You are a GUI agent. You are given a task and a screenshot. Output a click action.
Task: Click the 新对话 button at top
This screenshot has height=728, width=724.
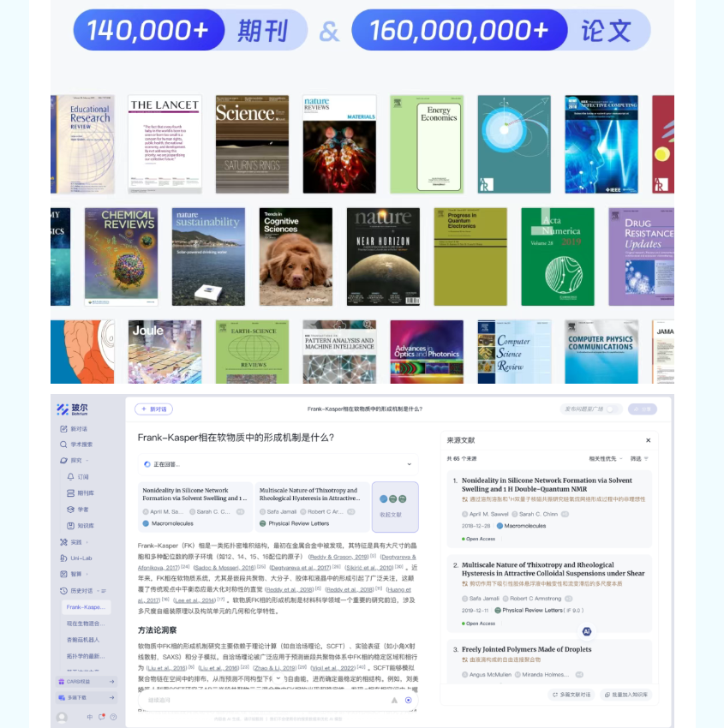coord(153,409)
